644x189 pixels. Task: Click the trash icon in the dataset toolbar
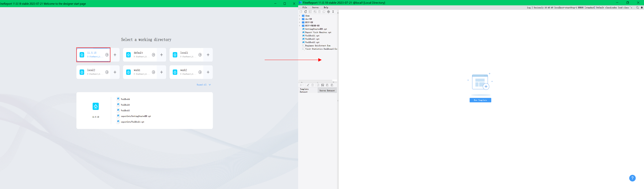(313, 85)
